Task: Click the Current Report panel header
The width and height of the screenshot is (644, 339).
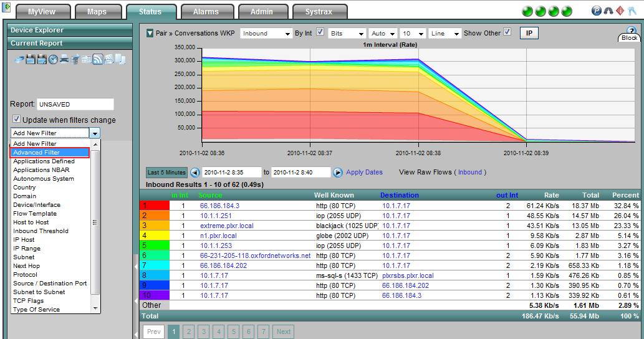Action: 70,43
